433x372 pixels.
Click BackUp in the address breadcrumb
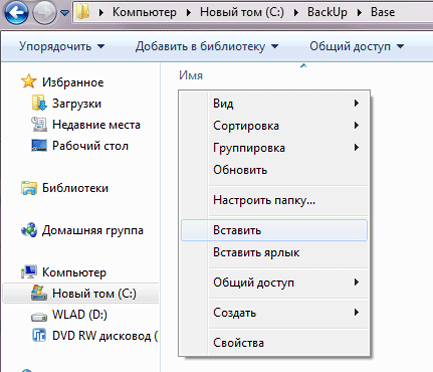327,12
